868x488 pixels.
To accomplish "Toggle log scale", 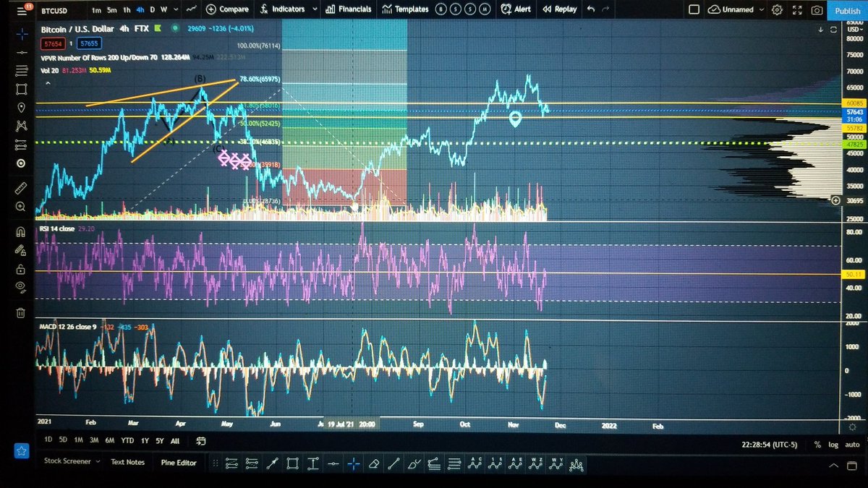I will pyautogui.click(x=834, y=444).
